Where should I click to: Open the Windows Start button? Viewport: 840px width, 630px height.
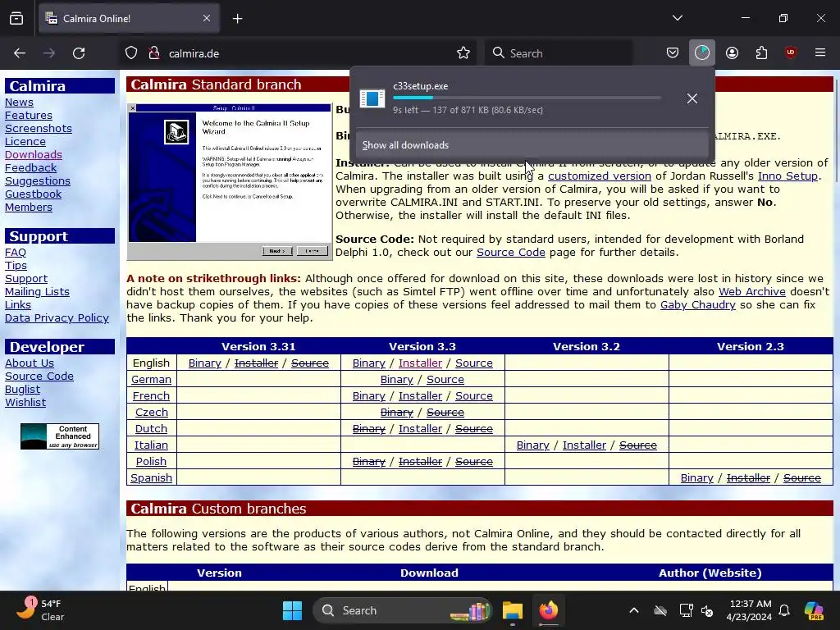pos(293,610)
